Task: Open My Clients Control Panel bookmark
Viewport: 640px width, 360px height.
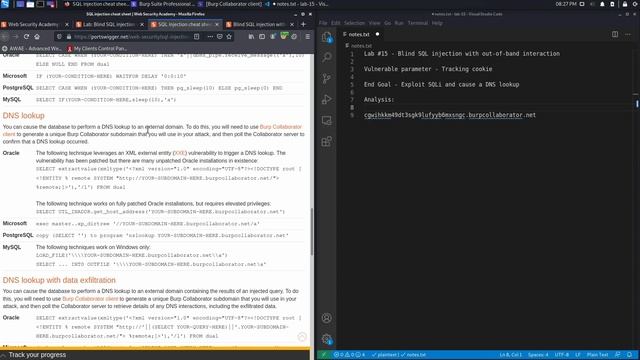Action: [97, 48]
